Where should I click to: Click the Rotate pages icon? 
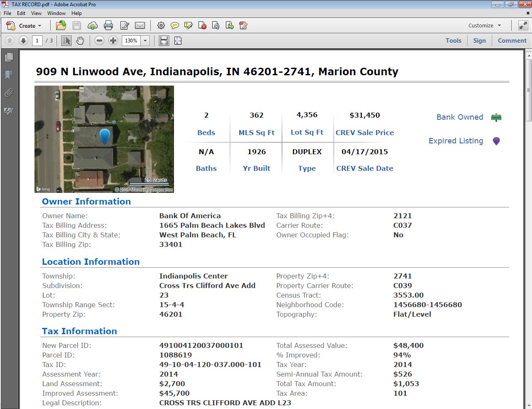point(216,26)
